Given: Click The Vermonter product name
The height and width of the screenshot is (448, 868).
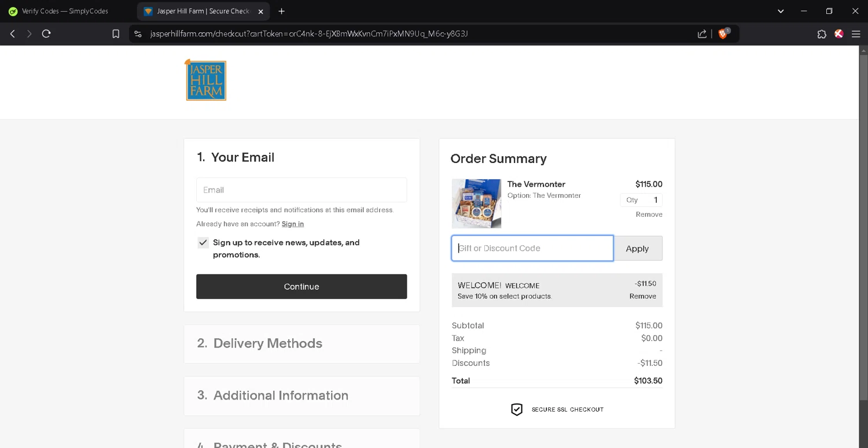Looking at the screenshot, I should click(x=536, y=184).
